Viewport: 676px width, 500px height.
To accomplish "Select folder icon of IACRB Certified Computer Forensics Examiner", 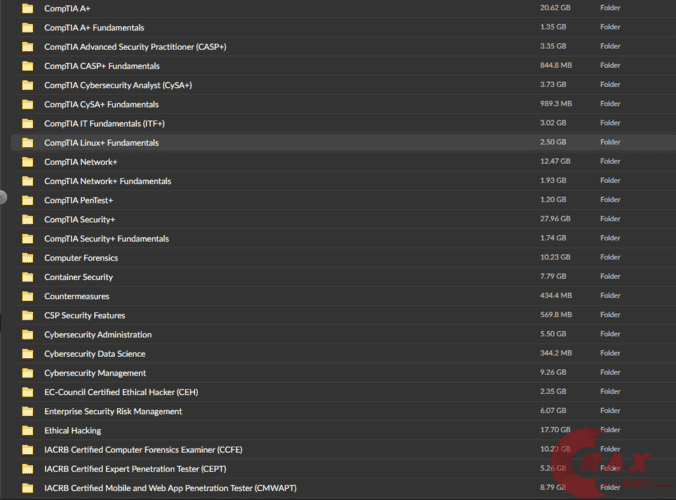I will (28, 450).
